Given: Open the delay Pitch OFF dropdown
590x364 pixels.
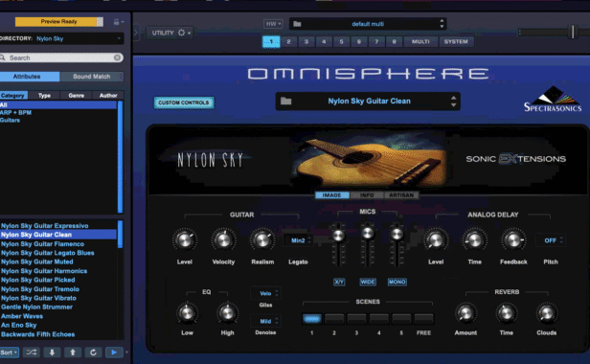Looking at the screenshot, I should point(551,240).
